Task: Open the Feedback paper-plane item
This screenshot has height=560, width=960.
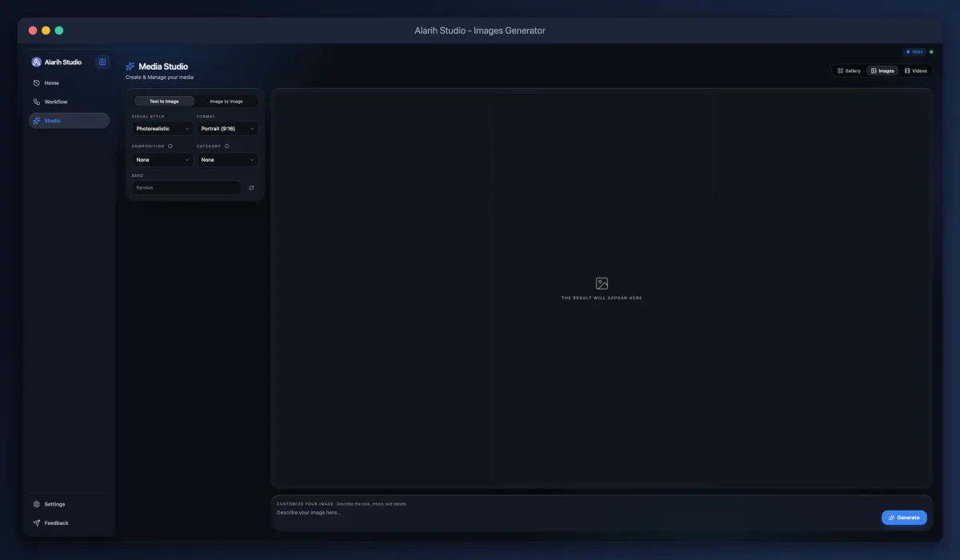Action: coord(69,523)
